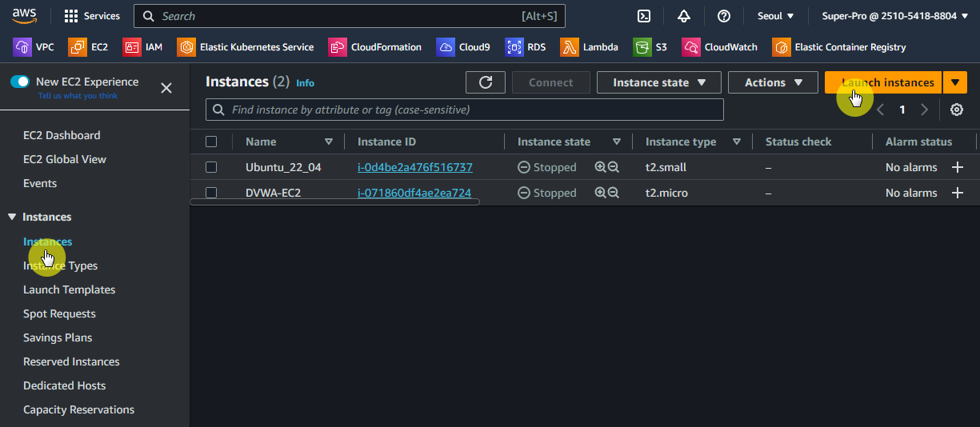Open Events in sidebar
Image resolution: width=980 pixels, height=427 pixels.
40,183
